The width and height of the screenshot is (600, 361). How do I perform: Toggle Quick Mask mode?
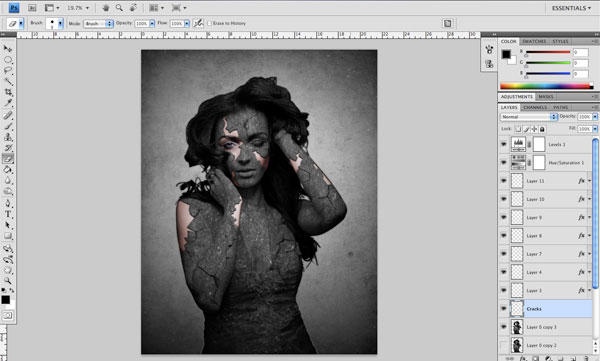click(8, 315)
